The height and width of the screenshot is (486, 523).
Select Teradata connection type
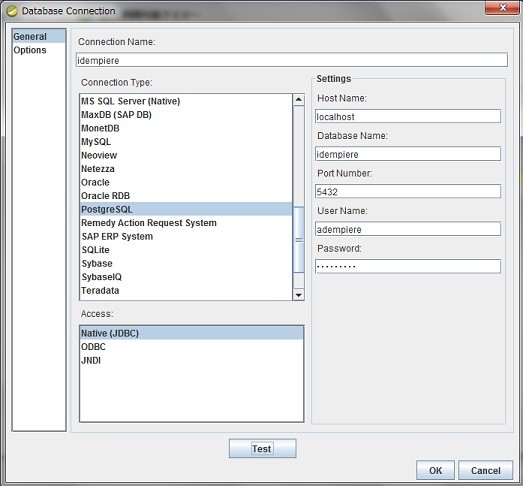186,290
